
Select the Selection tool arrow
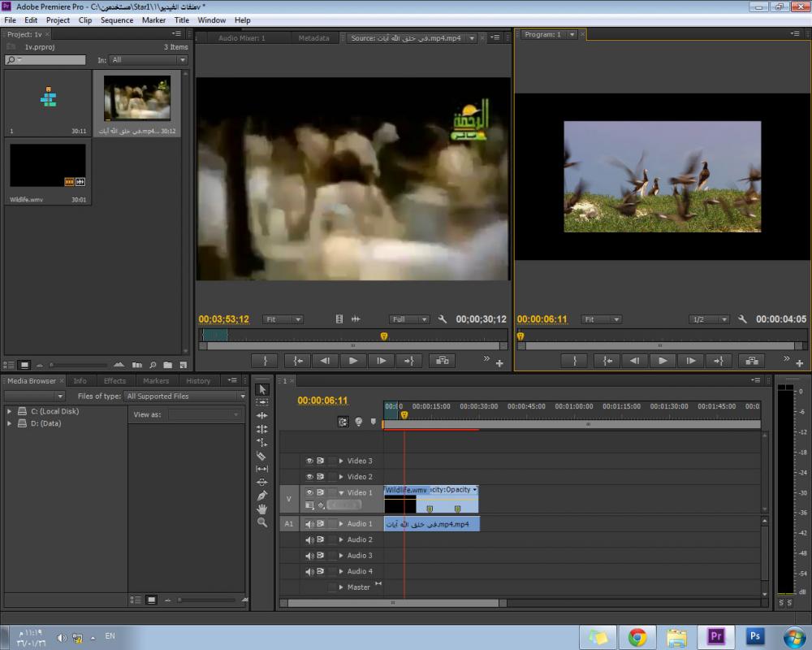(x=262, y=389)
